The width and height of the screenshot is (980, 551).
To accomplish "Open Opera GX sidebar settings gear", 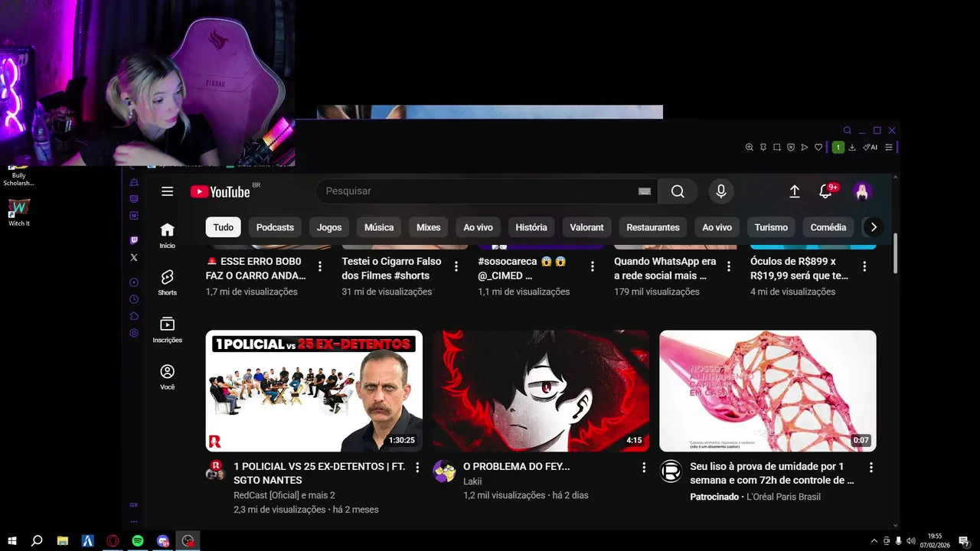I will click(134, 333).
